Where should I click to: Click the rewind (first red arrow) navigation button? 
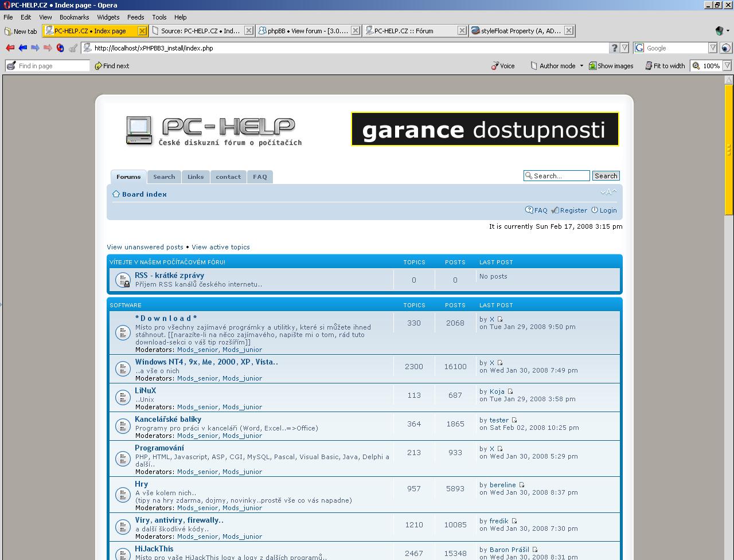[x=10, y=48]
